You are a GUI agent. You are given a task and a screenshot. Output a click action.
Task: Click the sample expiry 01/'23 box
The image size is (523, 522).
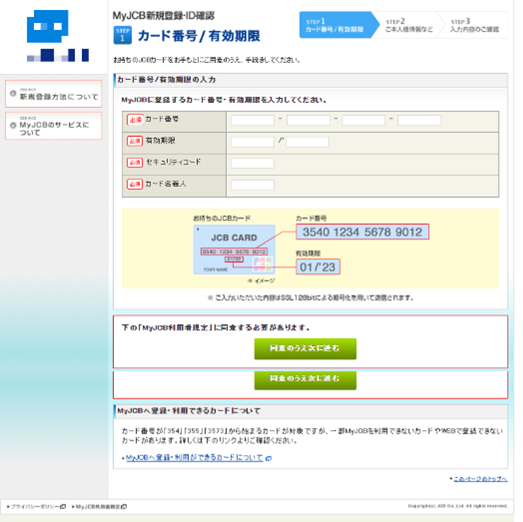[x=318, y=267]
